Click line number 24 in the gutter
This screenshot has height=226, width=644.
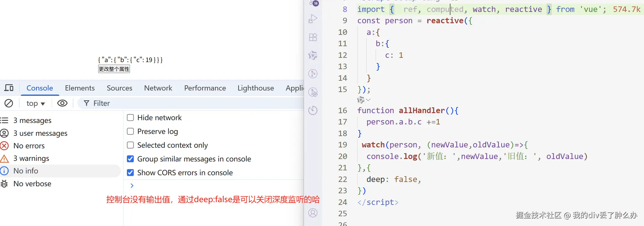tap(343, 202)
